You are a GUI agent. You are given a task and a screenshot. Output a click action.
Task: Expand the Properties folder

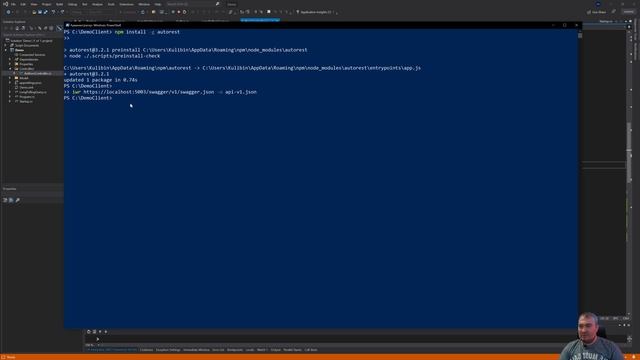point(10,64)
